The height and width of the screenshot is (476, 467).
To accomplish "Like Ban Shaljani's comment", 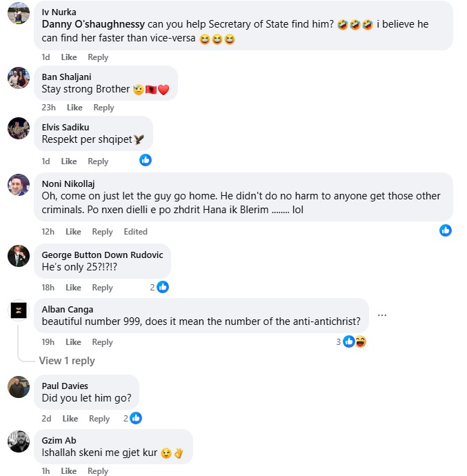I will pos(74,108).
